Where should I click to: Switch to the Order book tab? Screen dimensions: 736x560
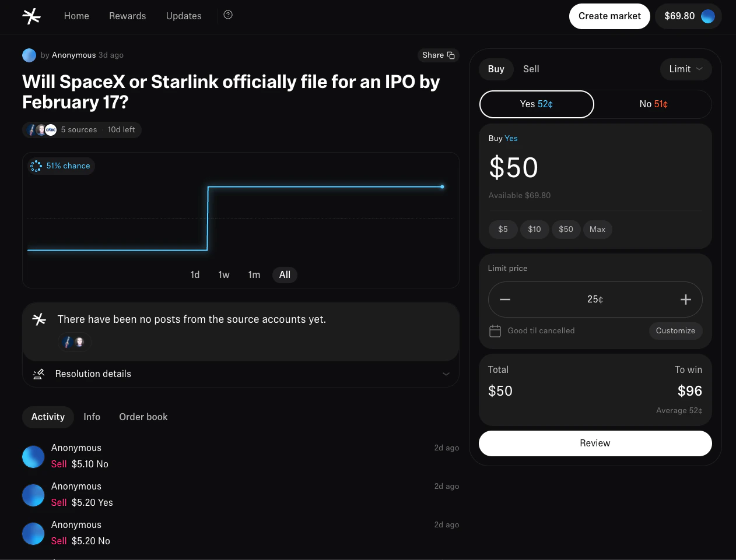coord(143,417)
